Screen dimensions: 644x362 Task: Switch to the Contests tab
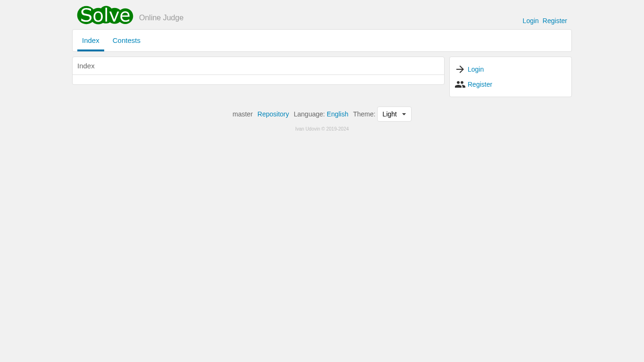pos(126,41)
